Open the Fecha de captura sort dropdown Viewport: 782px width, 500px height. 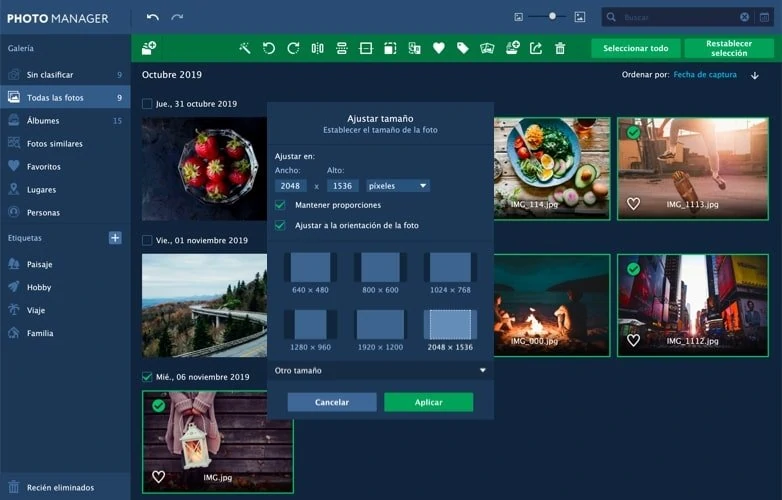point(705,74)
